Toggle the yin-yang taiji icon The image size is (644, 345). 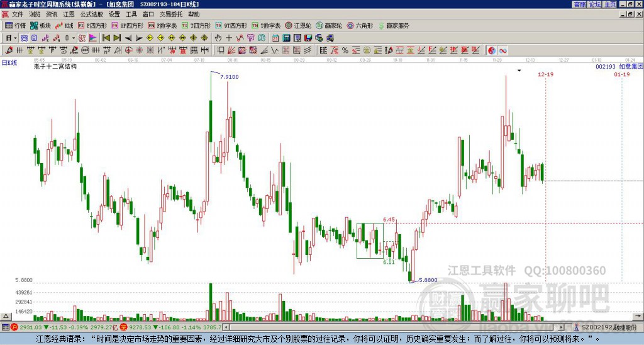point(492,50)
